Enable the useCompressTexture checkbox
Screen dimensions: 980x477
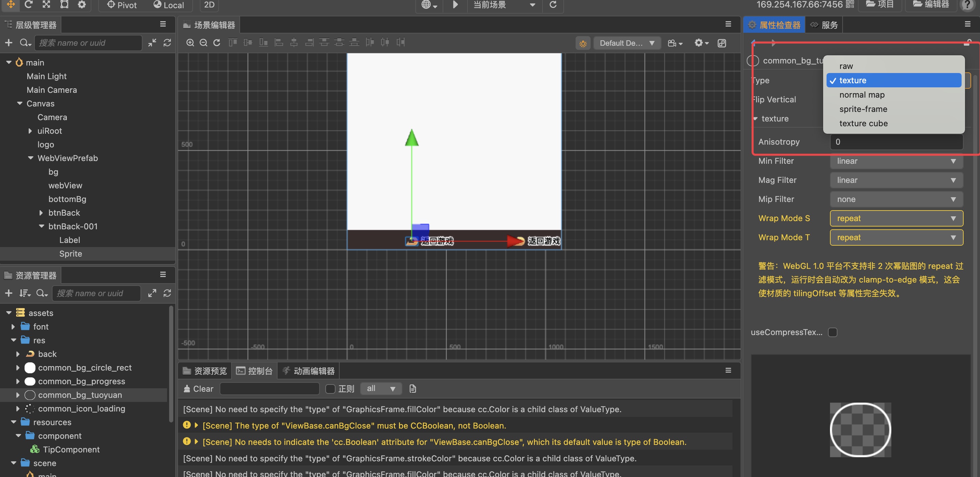pos(833,332)
